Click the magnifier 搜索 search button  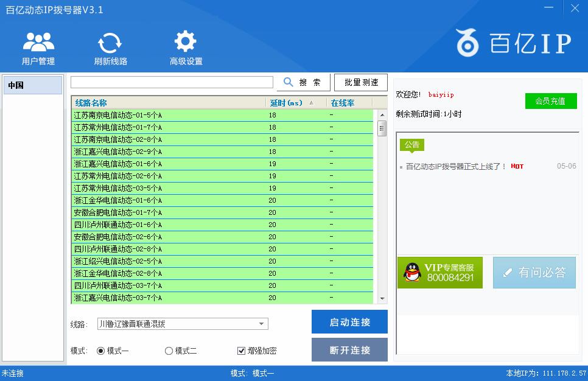(303, 82)
